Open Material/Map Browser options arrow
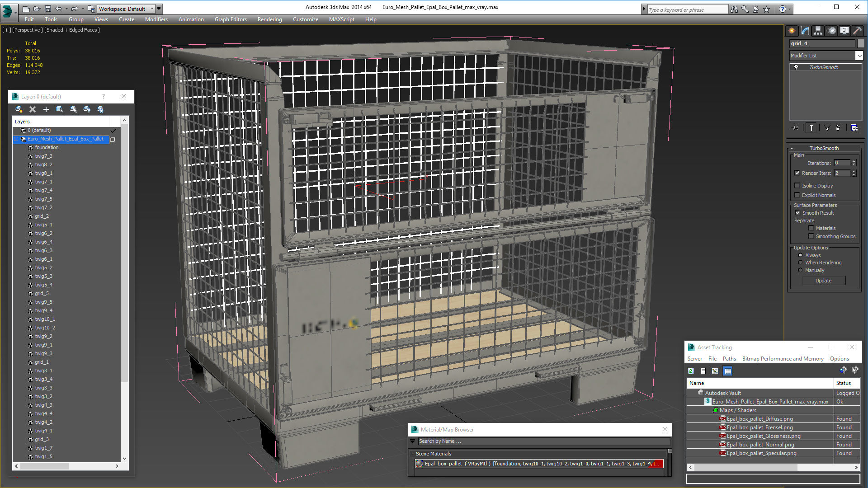 [412, 441]
